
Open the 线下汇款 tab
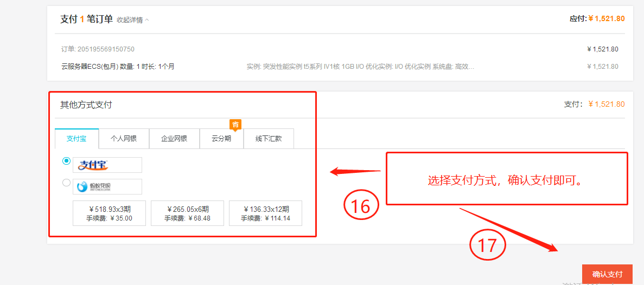(269, 139)
